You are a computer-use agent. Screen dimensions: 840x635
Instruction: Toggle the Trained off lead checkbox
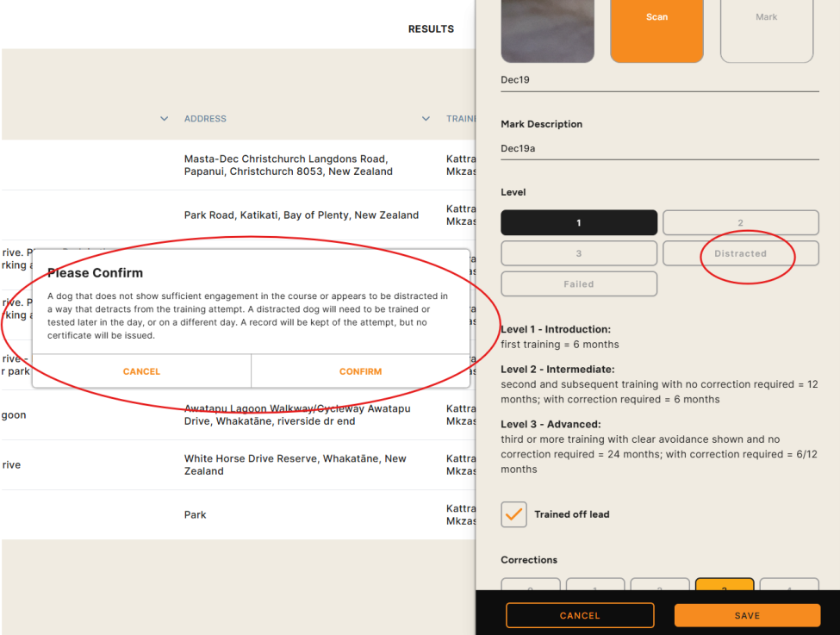513,514
